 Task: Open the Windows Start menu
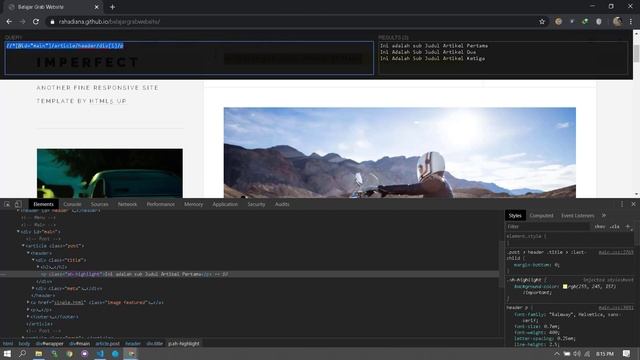[7, 353]
